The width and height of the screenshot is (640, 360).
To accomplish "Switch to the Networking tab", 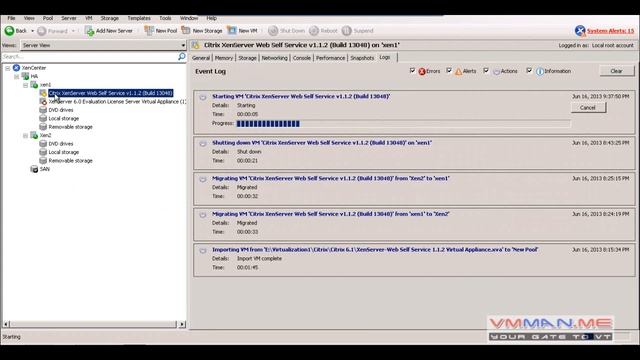I will (274, 58).
